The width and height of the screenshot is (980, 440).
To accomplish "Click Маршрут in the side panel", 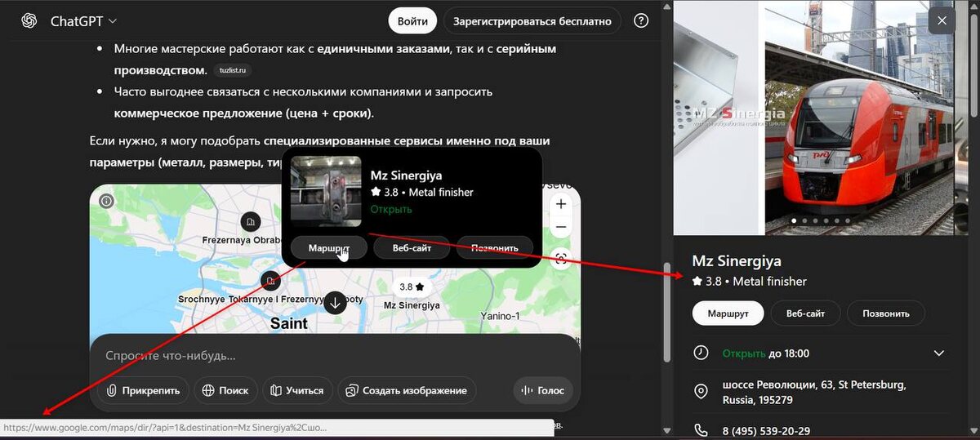I will [728, 313].
